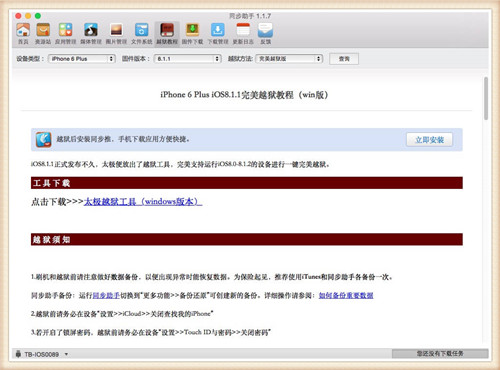Open 图片管理 photo management icon
500x370 pixels.
(x=116, y=33)
